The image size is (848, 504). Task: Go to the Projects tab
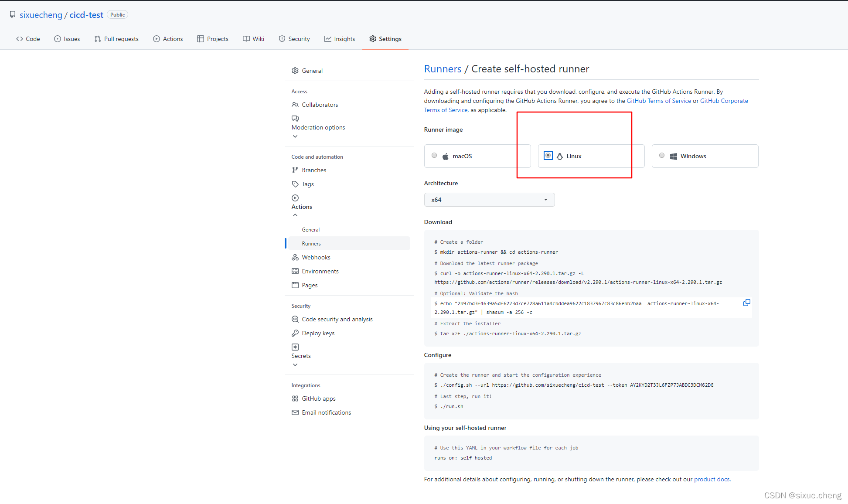point(213,39)
